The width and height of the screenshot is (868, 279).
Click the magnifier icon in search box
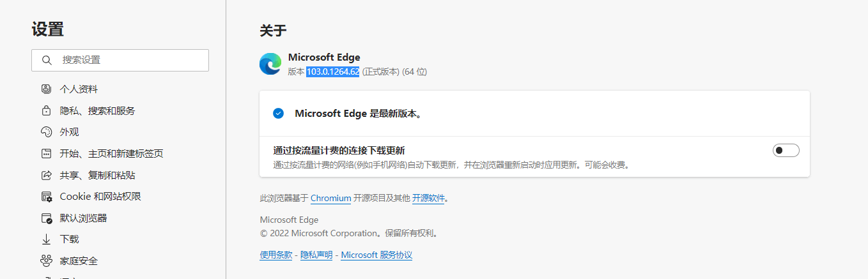click(x=47, y=60)
